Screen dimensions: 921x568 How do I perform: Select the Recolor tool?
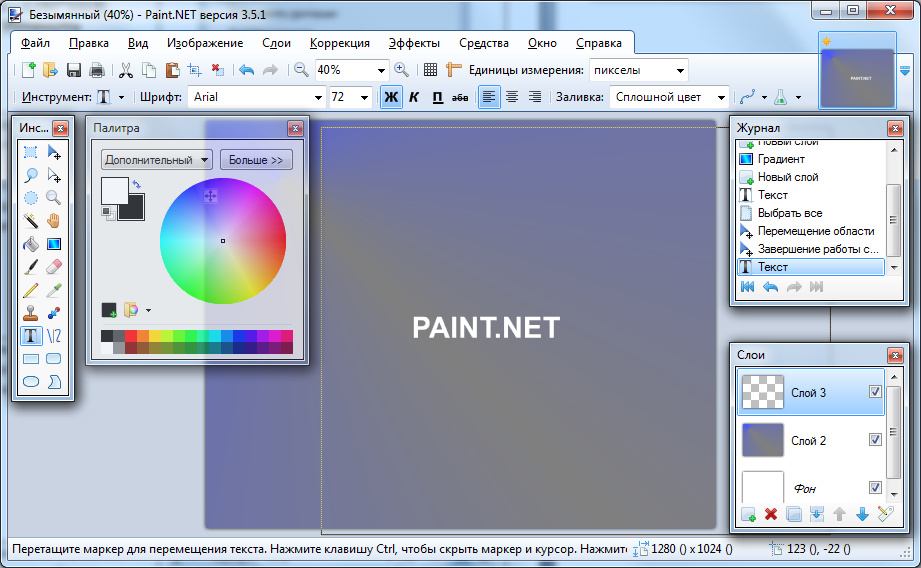click(53, 312)
